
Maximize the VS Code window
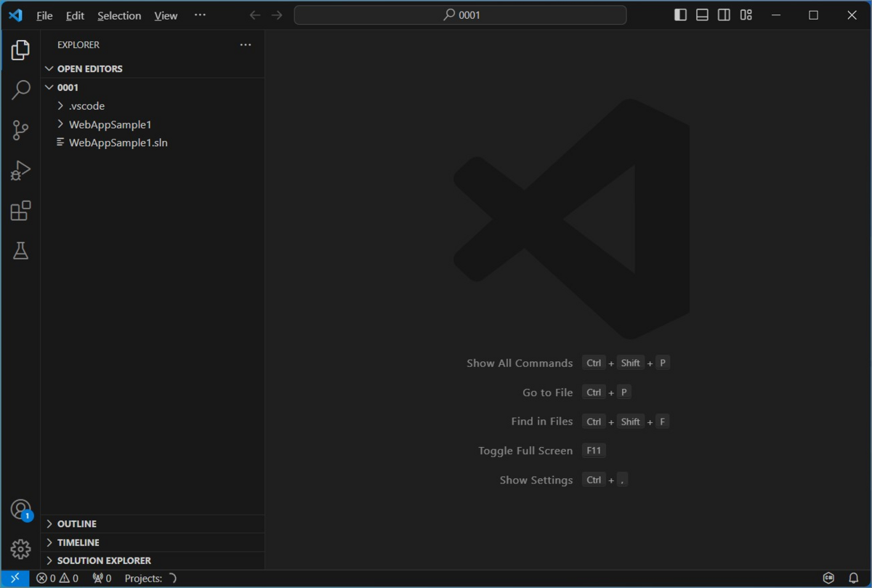[814, 15]
